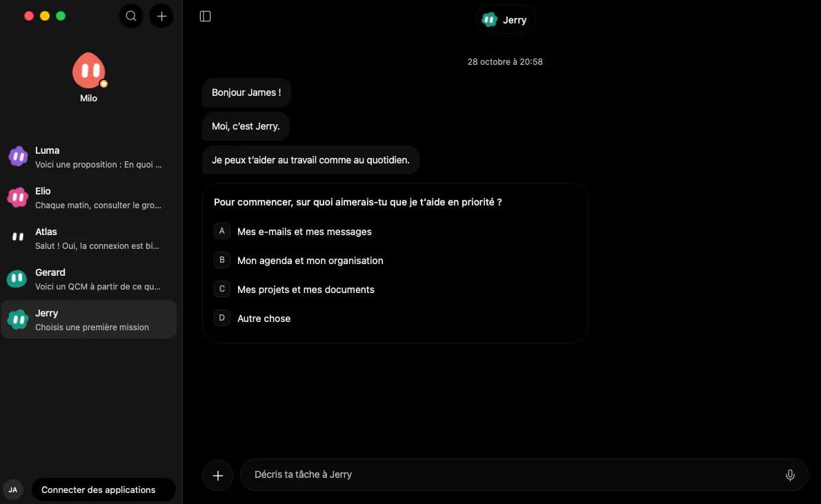Screen dimensions: 821x504
Task: Switch to the Elio conversation
Action: 89,198
